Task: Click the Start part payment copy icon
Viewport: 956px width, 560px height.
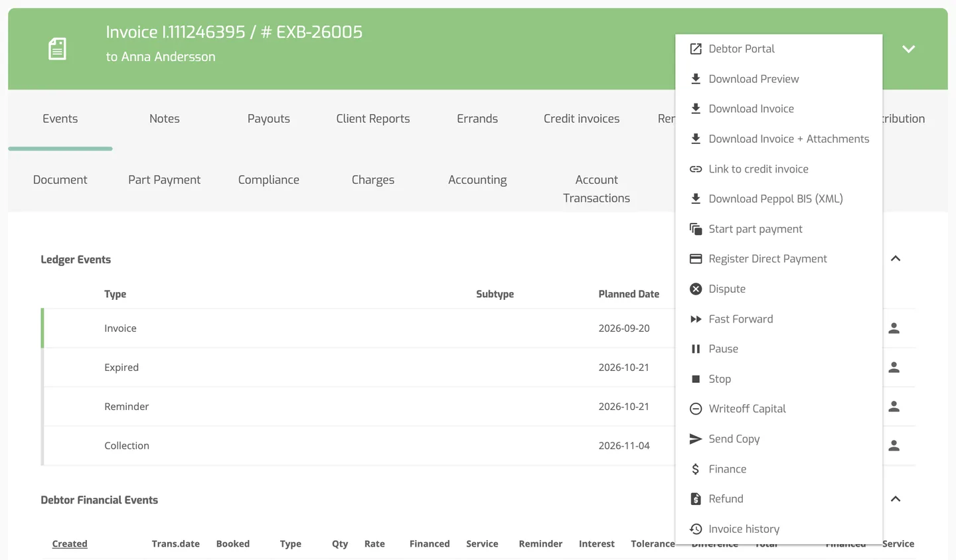Action: (x=696, y=229)
